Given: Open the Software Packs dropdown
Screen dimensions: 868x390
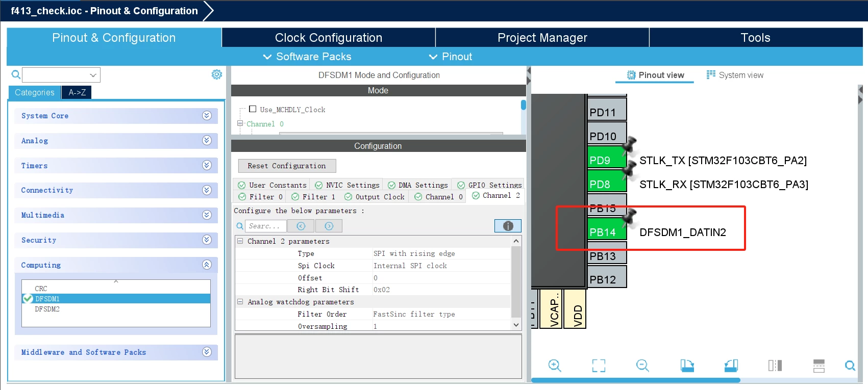Looking at the screenshot, I should coord(307,57).
